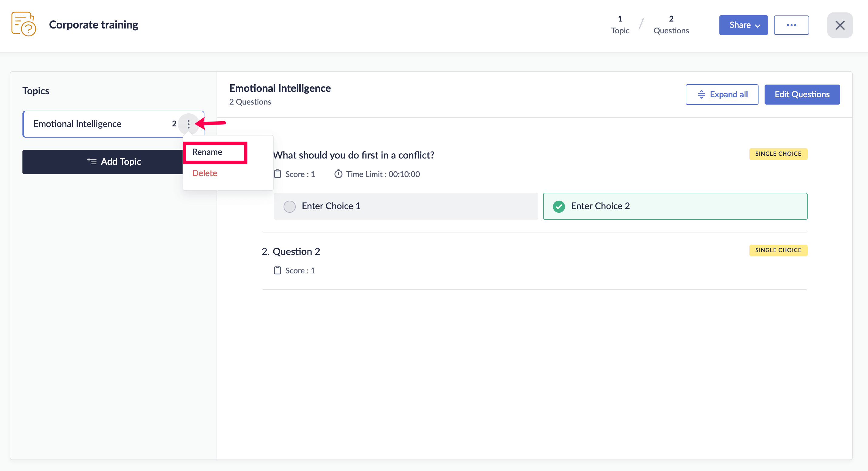This screenshot has height=471, width=868.
Task: Close the quiz editor with X icon
Action: (x=839, y=25)
